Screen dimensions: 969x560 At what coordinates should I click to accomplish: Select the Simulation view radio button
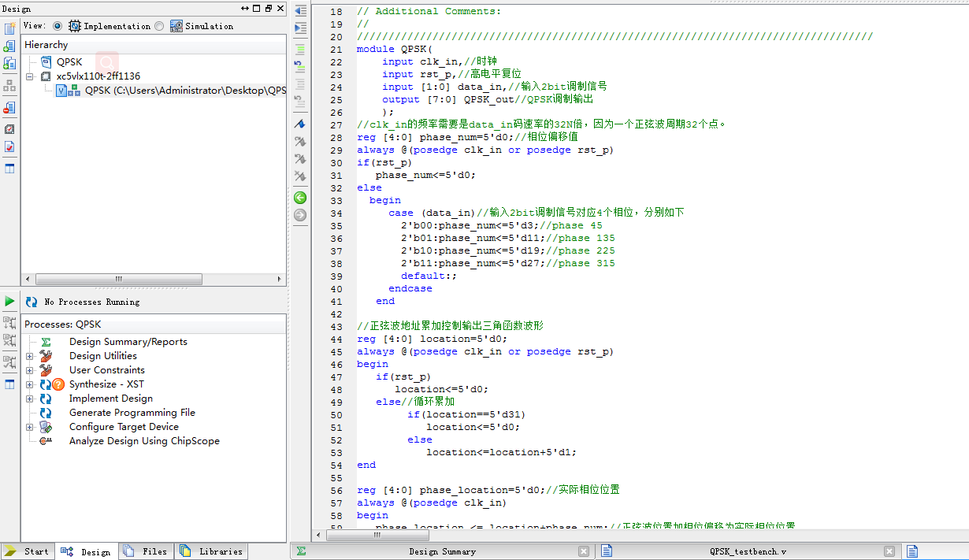point(159,26)
